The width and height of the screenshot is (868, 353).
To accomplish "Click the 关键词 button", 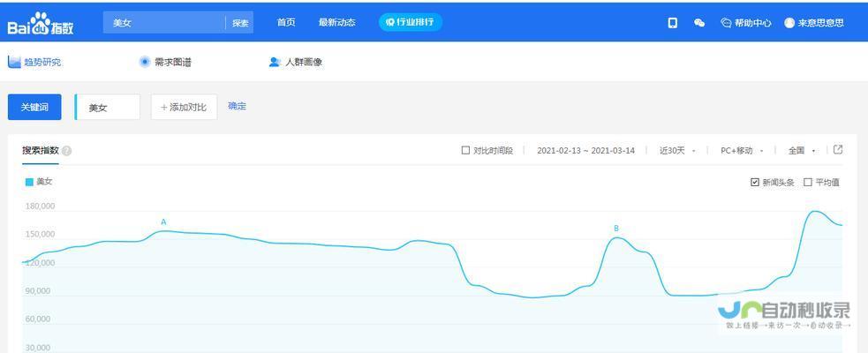I will coord(34,107).
